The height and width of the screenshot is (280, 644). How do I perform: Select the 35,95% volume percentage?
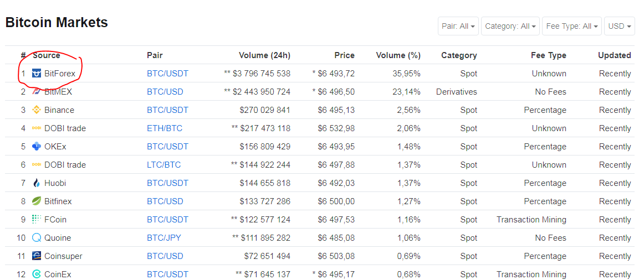click(406, 74)
